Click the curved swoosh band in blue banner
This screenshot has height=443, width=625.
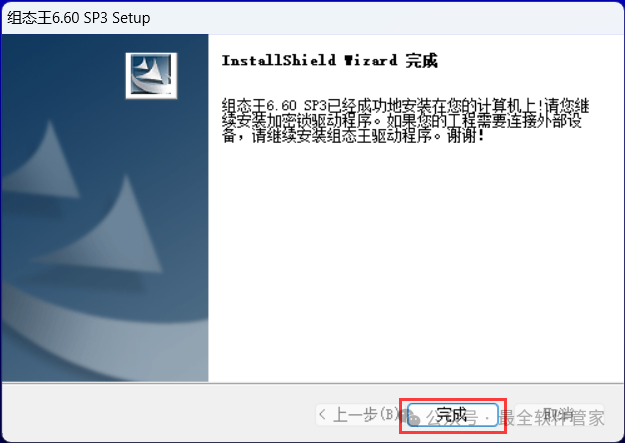tap(104, 339)
